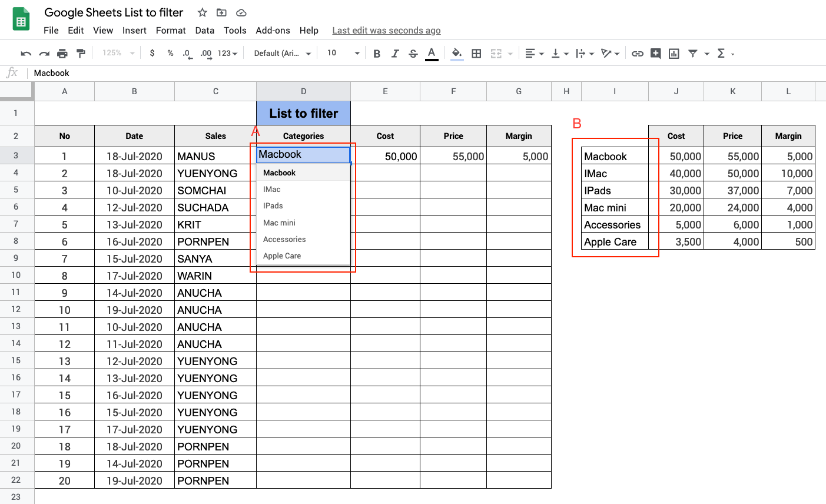The height and width of the screenshot is (504, 826).
Task: Click the Insert link icon
Action: 637,54
